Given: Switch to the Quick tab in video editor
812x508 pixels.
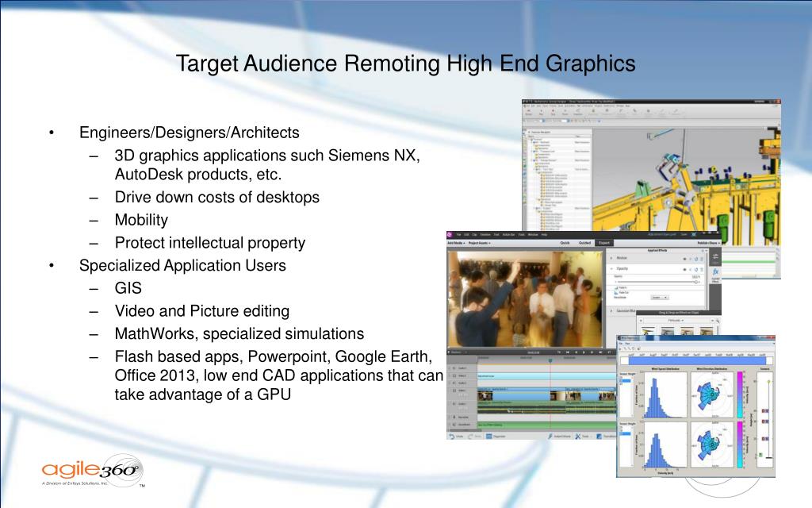Looking at the screenshot, I should [x=565, y=243].
